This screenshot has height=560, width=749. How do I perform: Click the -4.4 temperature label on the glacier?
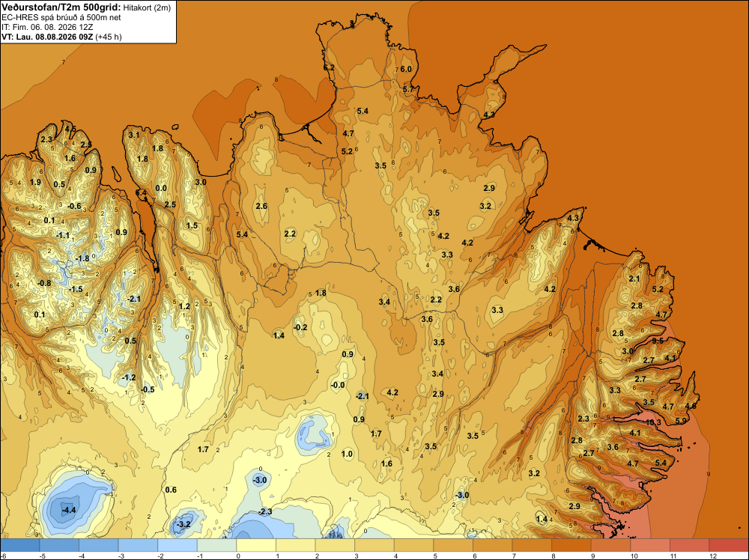coord(69,510)
